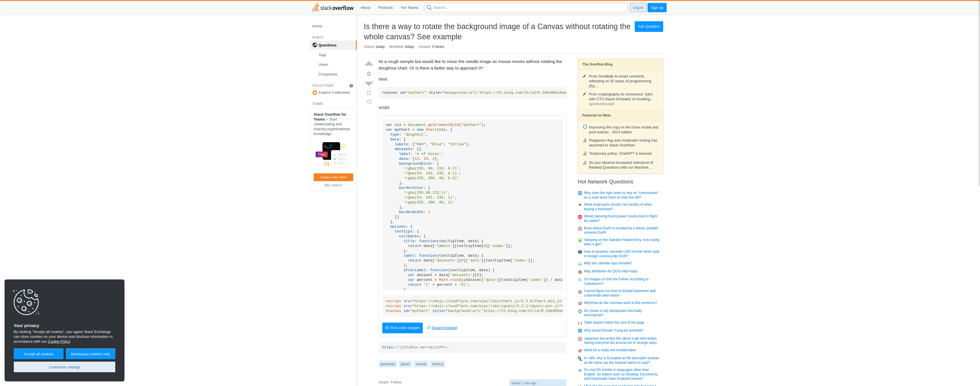Click the Collectives info icon
The width and height of the screenshot is (980, 386).
pyautogui.click(x=351, y=85)
